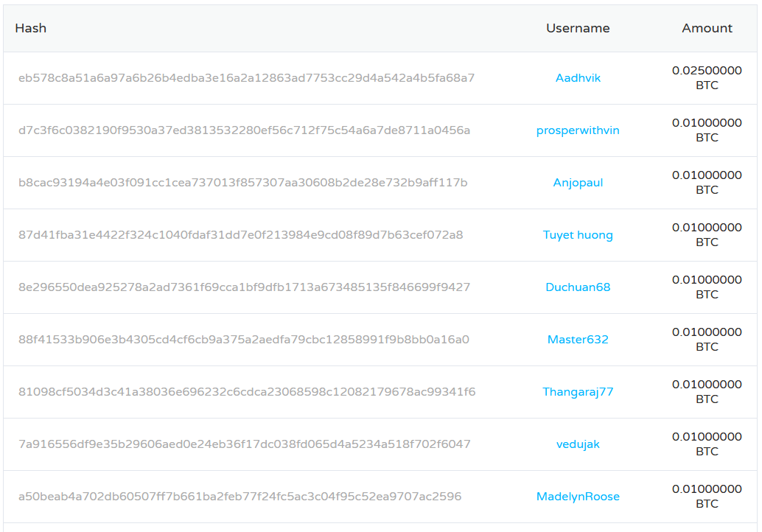Click the vedujak username link
Screen dimensions: 762x532
click(578, 444)
